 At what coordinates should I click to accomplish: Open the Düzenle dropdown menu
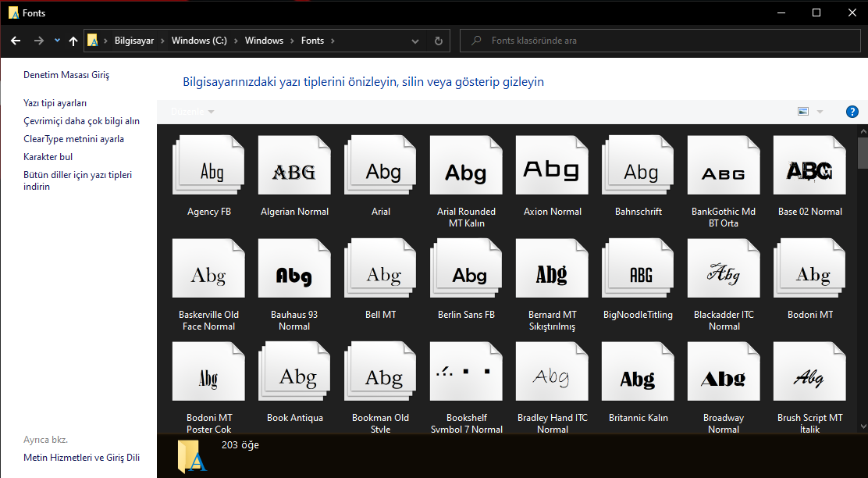pos(193,112)
